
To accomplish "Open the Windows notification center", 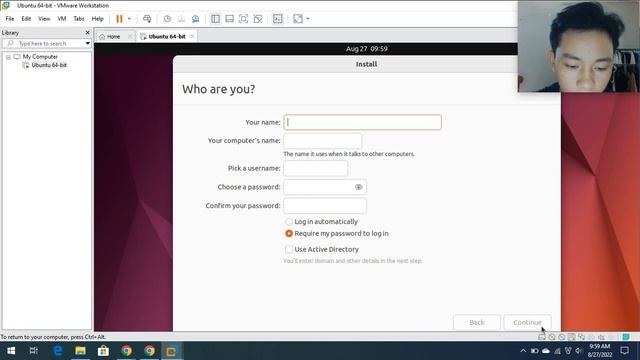I will 624,351.
